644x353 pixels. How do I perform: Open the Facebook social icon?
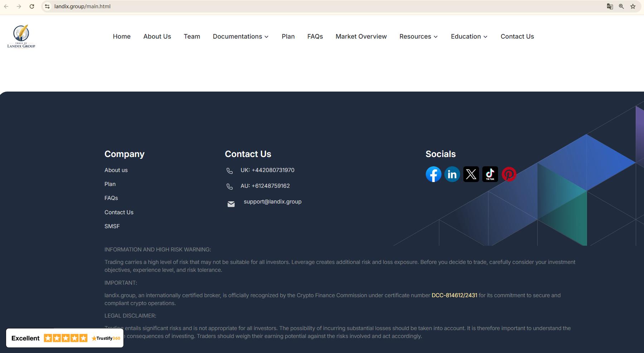click(x=433, y=174)
